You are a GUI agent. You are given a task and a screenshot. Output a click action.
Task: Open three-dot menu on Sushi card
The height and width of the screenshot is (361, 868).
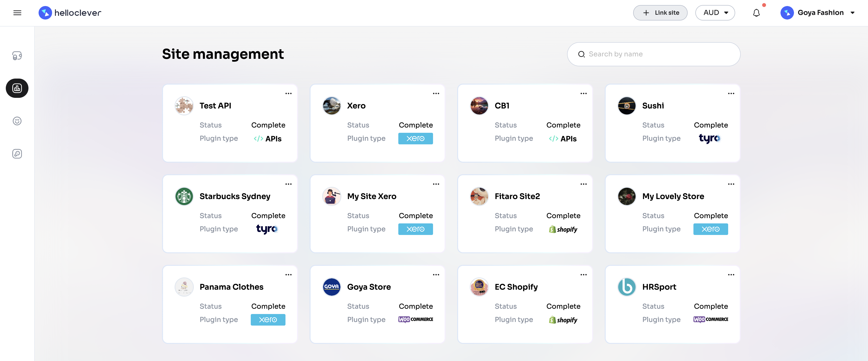pyautogui.click(x=731, y=93)
